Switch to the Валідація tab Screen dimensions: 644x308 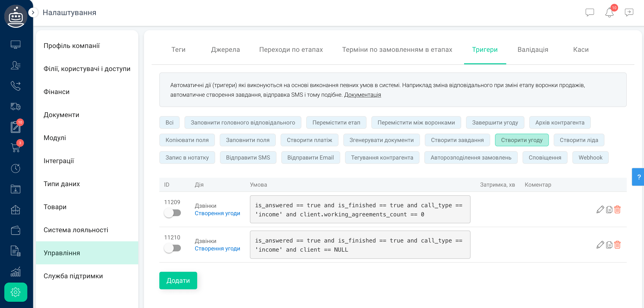click(x=533, y=50)
